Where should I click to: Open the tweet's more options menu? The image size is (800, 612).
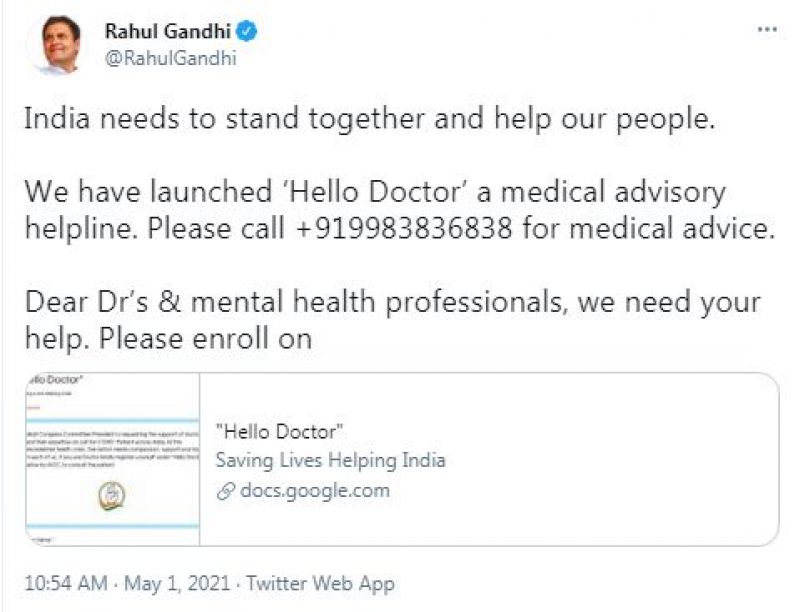tap(766, 30)
